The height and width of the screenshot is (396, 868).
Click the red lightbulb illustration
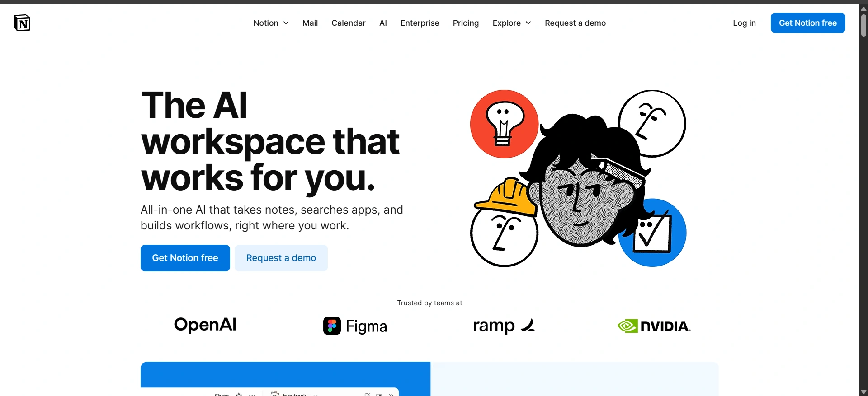[504, 124]
